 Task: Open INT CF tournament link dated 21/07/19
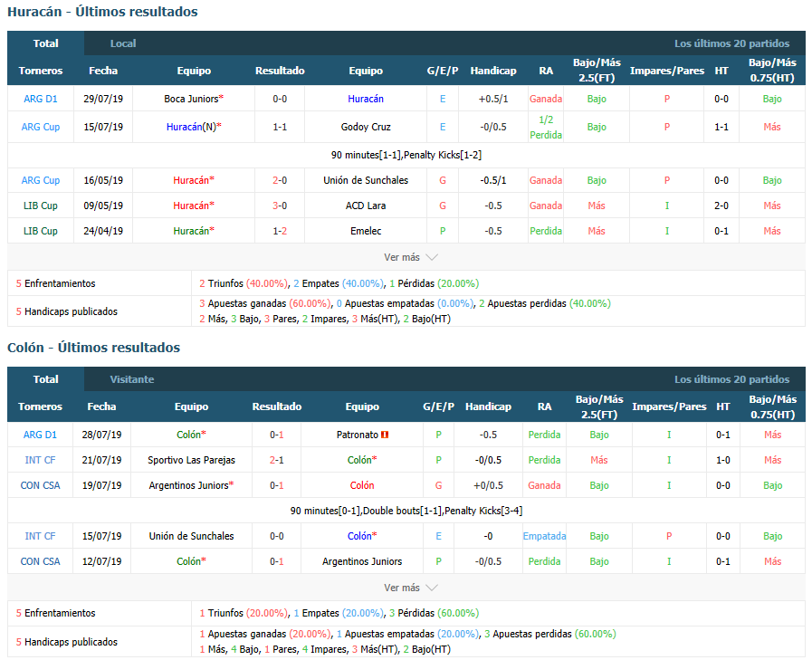(x=40, y=460)
